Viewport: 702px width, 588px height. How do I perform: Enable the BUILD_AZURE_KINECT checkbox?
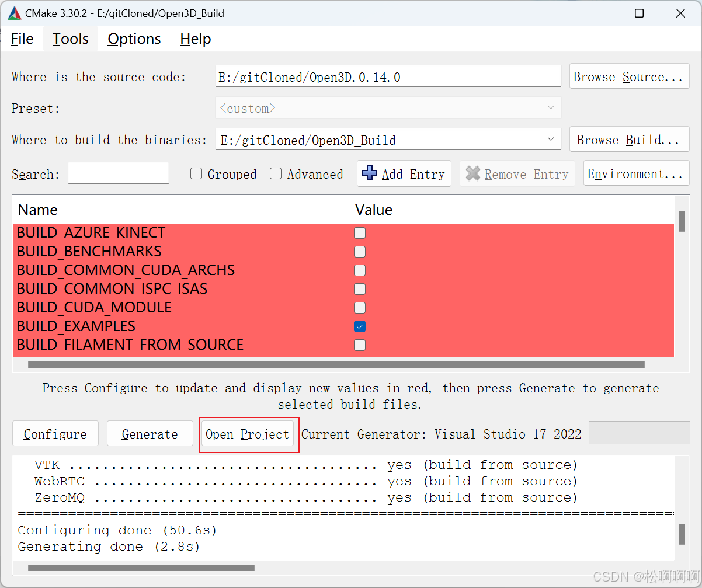[359, 233]
